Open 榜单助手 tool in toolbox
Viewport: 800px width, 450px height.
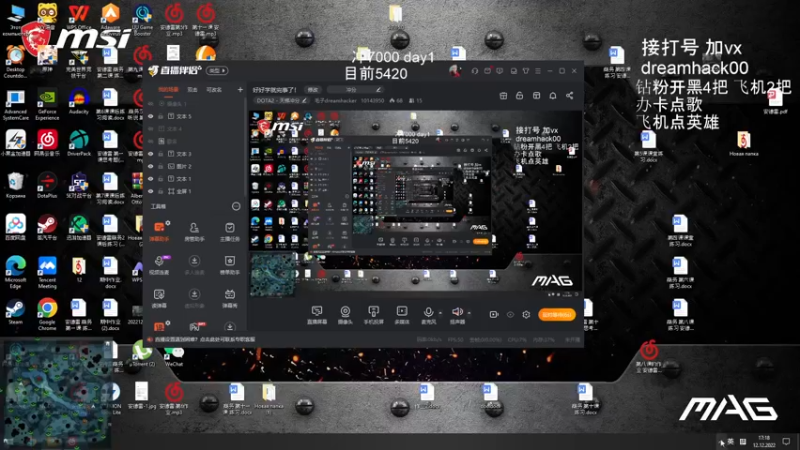230,265
